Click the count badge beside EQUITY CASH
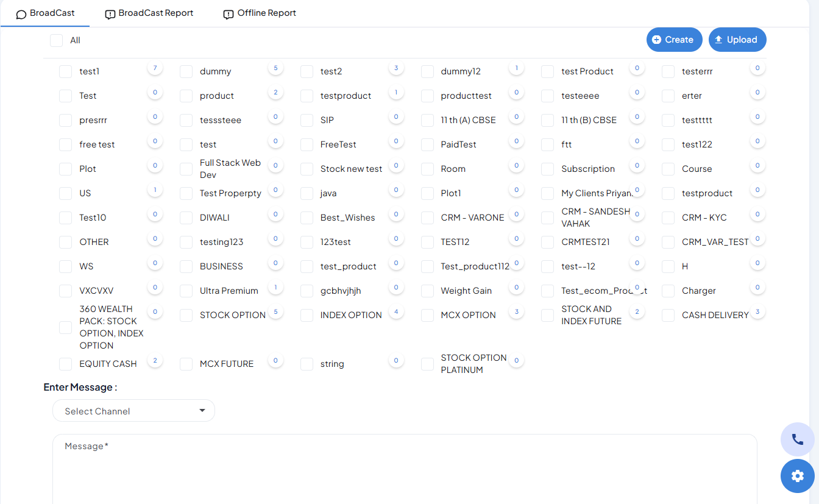 pos(155,361)
